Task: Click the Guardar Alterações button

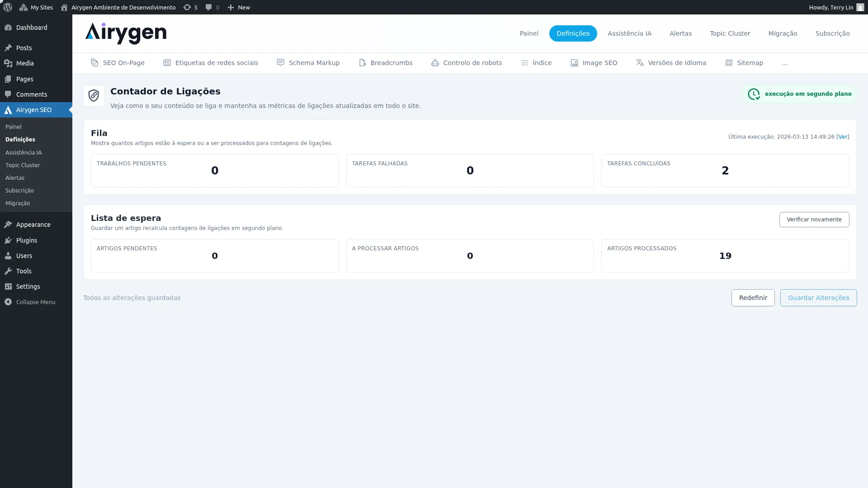Action: point(818,298)
